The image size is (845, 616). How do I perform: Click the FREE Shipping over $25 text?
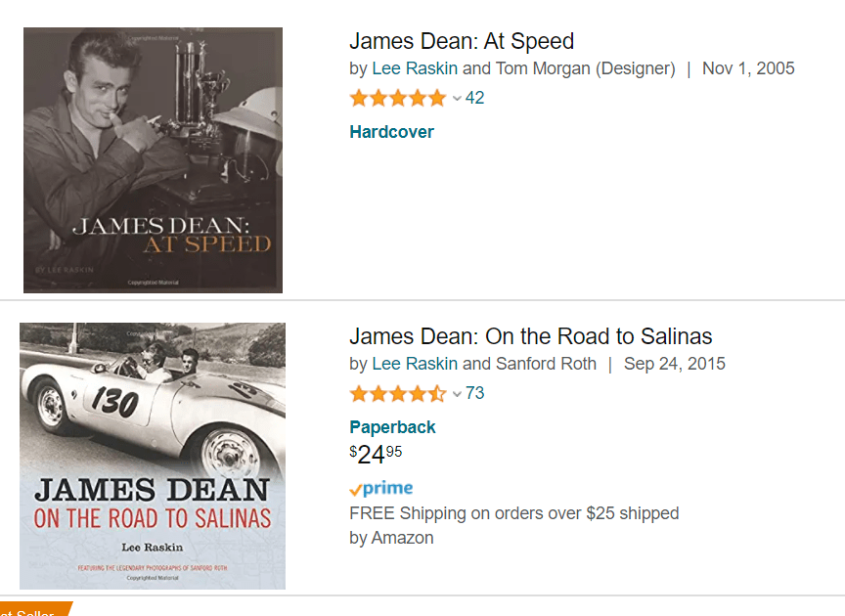513,513
